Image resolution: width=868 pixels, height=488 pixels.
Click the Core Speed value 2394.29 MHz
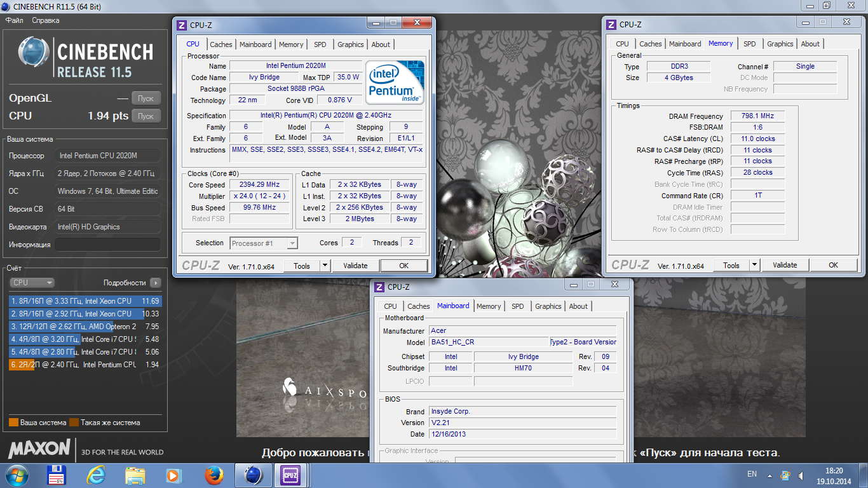click(x=259, y=184)
